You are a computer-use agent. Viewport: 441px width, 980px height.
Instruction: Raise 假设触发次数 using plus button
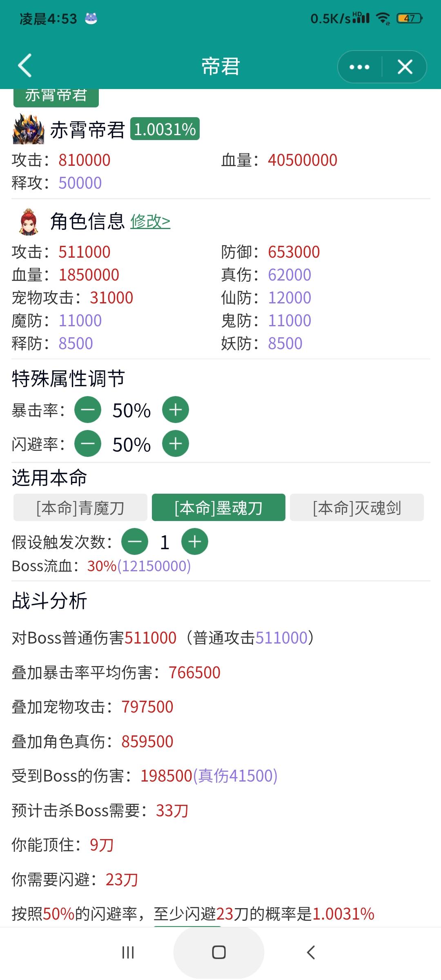[x=195, y=541]
